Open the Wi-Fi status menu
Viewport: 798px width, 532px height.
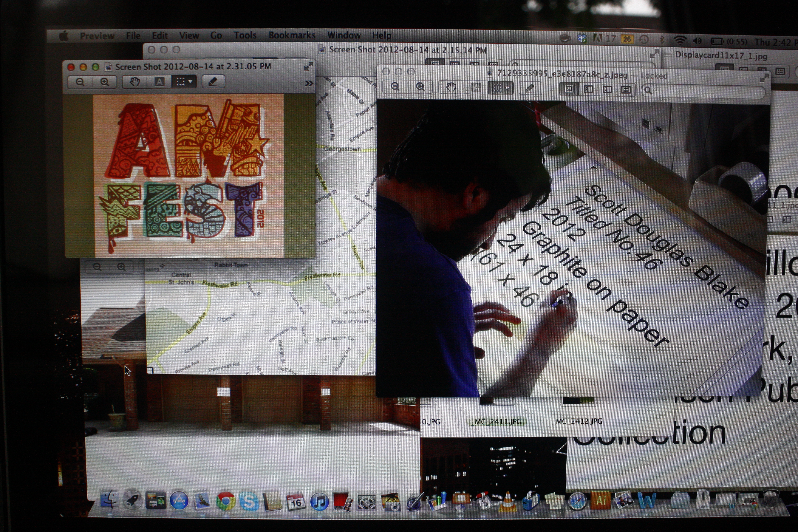click(680, 40)
